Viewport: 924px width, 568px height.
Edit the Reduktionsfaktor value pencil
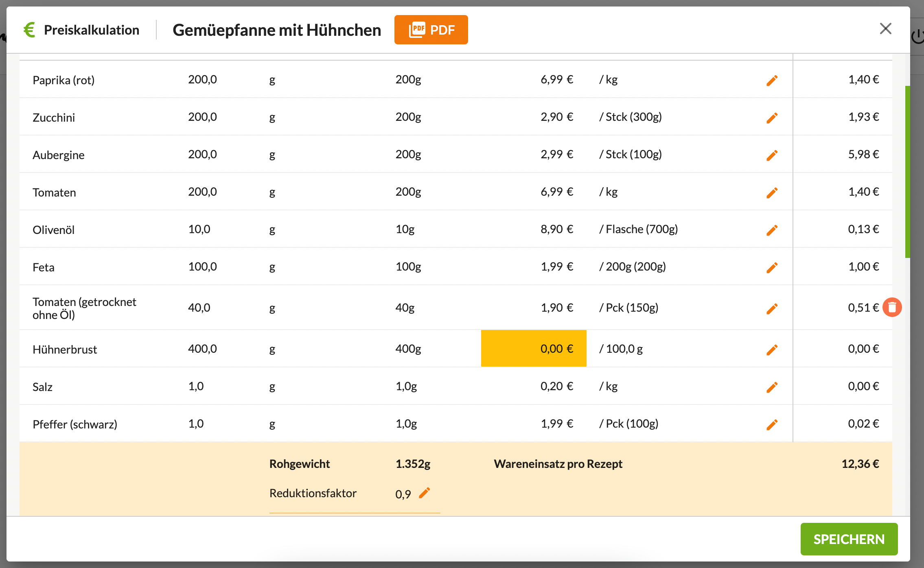pyautogui.click(x=424, y=493)
